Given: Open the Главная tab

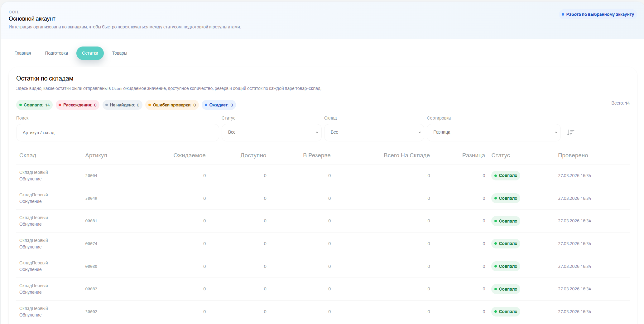Looking at the screenshot, I should click(23, 53).
